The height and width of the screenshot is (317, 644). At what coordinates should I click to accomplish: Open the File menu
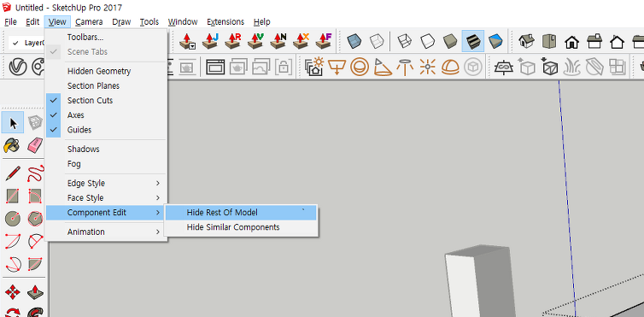(x=10, y=21)
